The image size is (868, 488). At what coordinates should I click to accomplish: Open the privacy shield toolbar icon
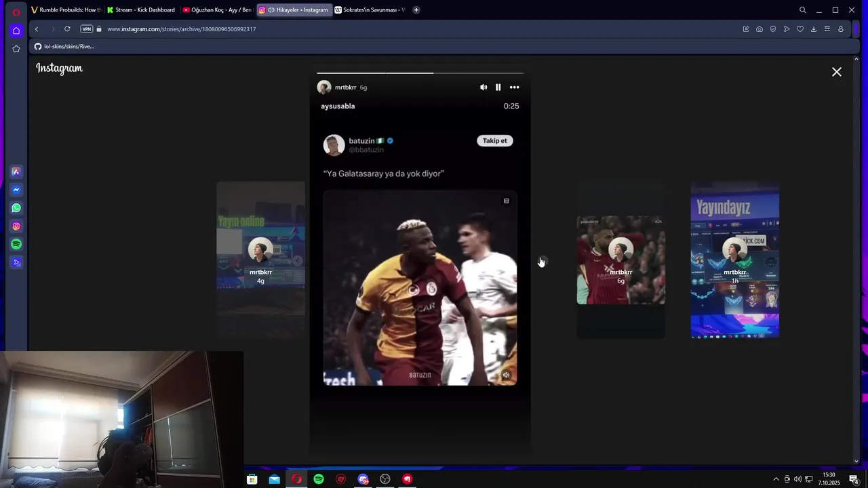click(x=773, y=29)
